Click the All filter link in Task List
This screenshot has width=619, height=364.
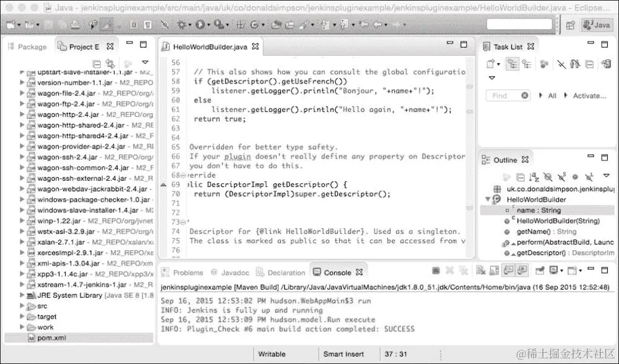coord(552,95)
